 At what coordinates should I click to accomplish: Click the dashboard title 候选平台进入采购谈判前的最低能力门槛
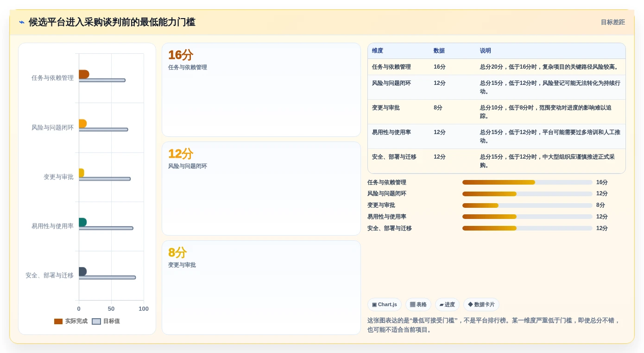coord(112,22)
